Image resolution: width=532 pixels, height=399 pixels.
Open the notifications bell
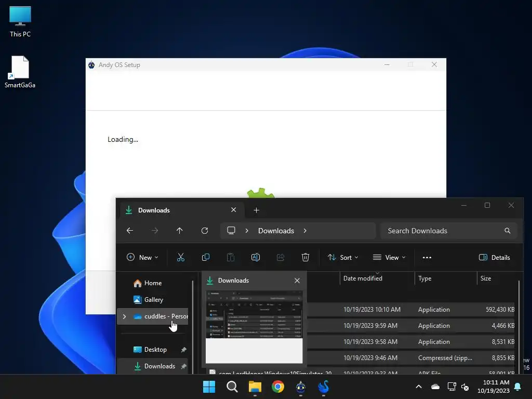point(518,387)
